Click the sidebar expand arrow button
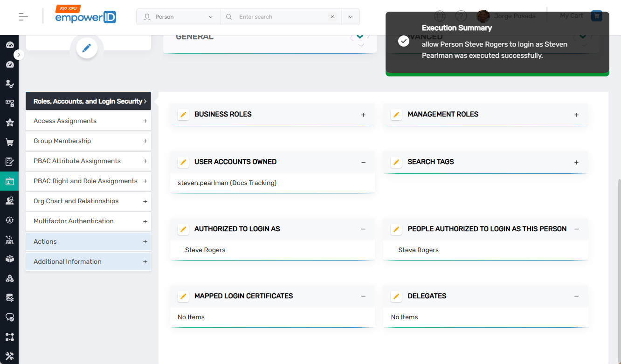 coord(19,55)
